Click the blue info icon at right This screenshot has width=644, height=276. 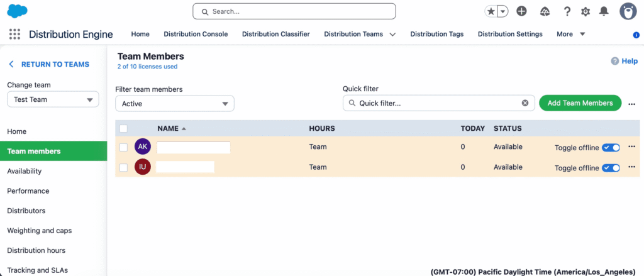[636, 35]
